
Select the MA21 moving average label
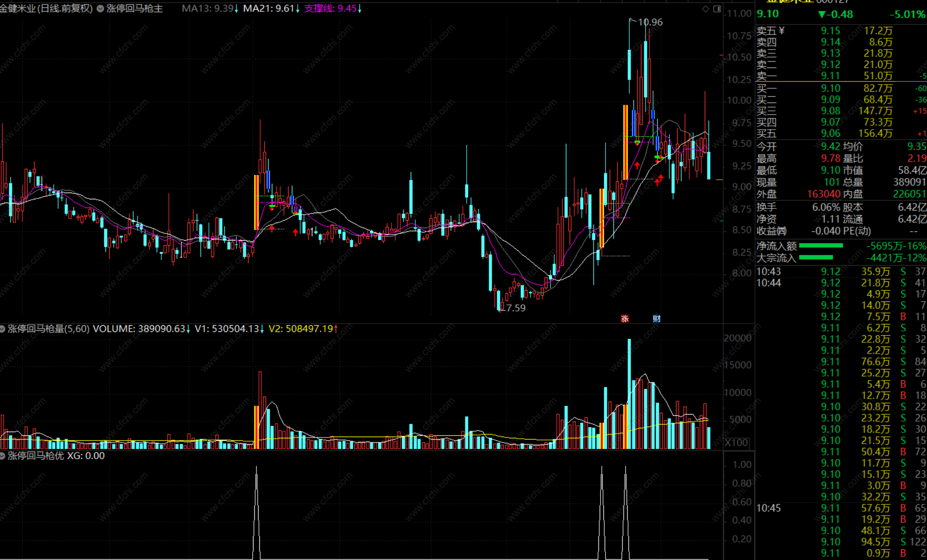(271, 9)
